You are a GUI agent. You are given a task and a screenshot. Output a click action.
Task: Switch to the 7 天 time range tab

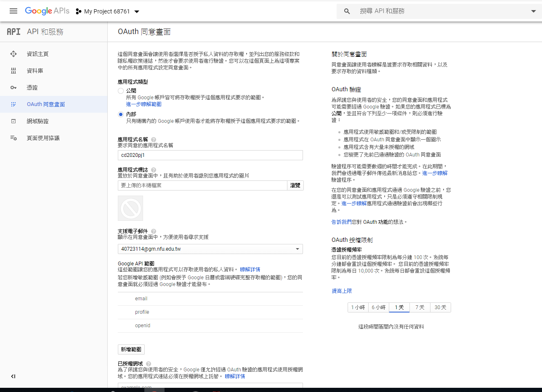coord(420,307)
